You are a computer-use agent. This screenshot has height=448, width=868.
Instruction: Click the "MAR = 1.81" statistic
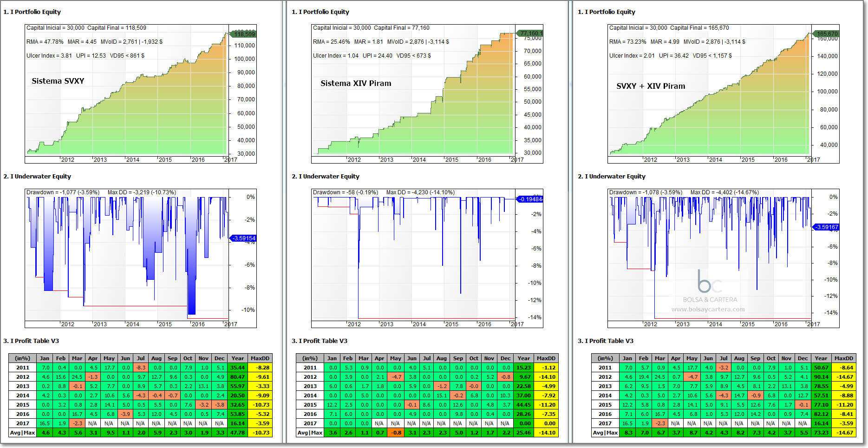[369, 42]
